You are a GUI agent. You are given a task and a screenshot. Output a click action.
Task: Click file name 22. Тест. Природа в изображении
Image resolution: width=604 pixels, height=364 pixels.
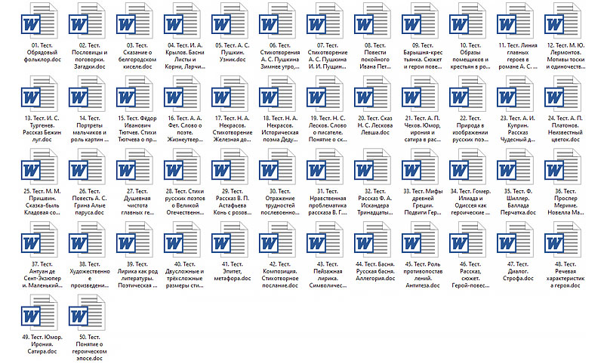470,128
